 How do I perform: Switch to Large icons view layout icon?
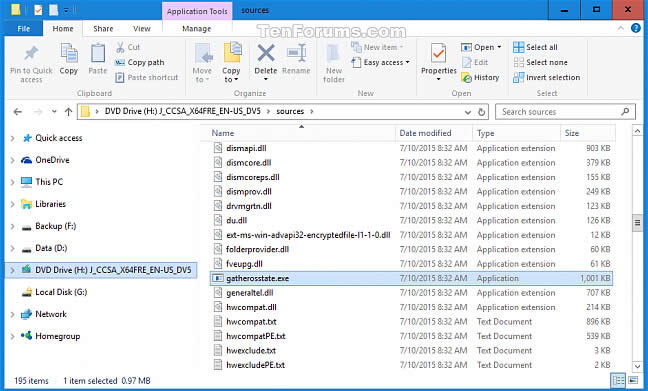[x=633, y=380]
